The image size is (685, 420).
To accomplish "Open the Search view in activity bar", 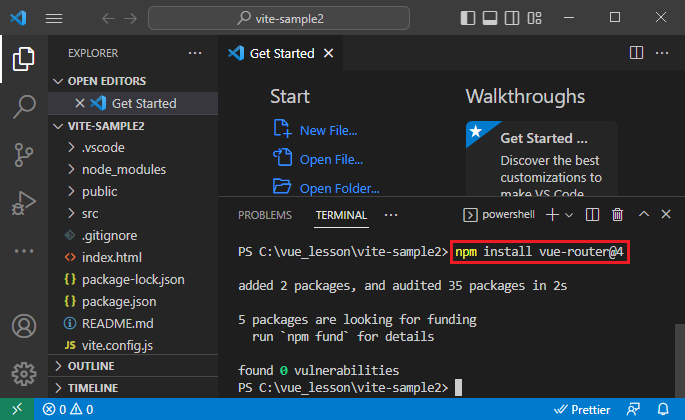I will 24,107.
